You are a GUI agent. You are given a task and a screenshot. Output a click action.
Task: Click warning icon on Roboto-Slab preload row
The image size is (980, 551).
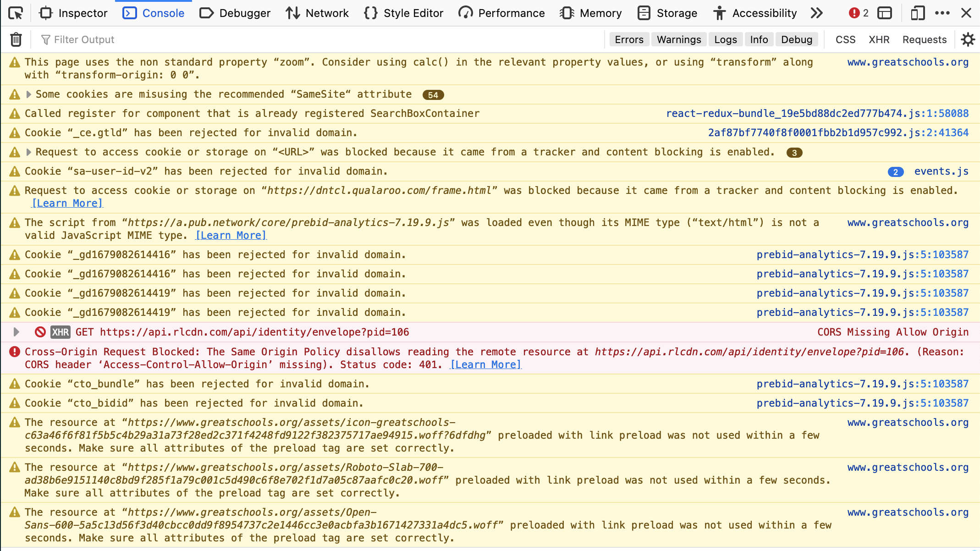(x=15, y=467)
